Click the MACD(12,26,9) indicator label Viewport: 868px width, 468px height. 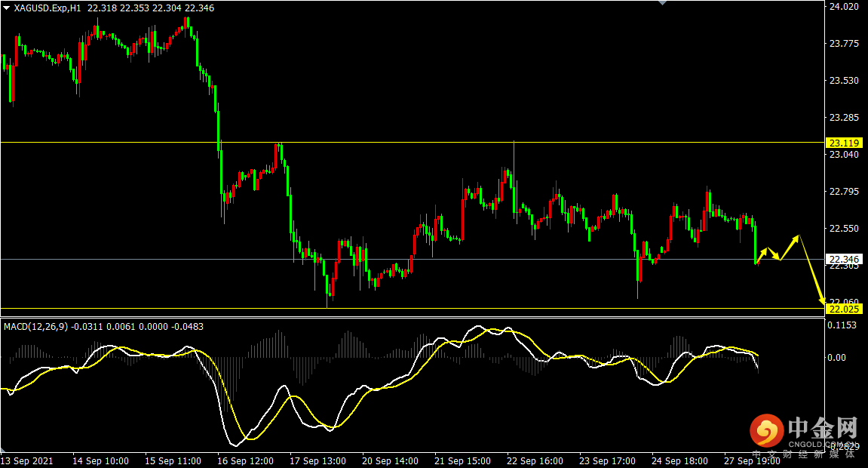(36, 327)
